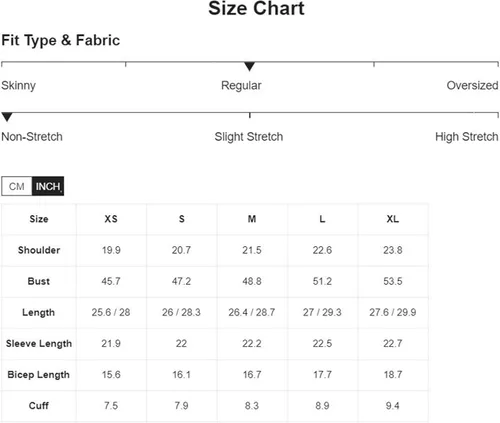Click the Length cell 26.4 / 28.7
The image size is (500, 423).
coord(252,312)
